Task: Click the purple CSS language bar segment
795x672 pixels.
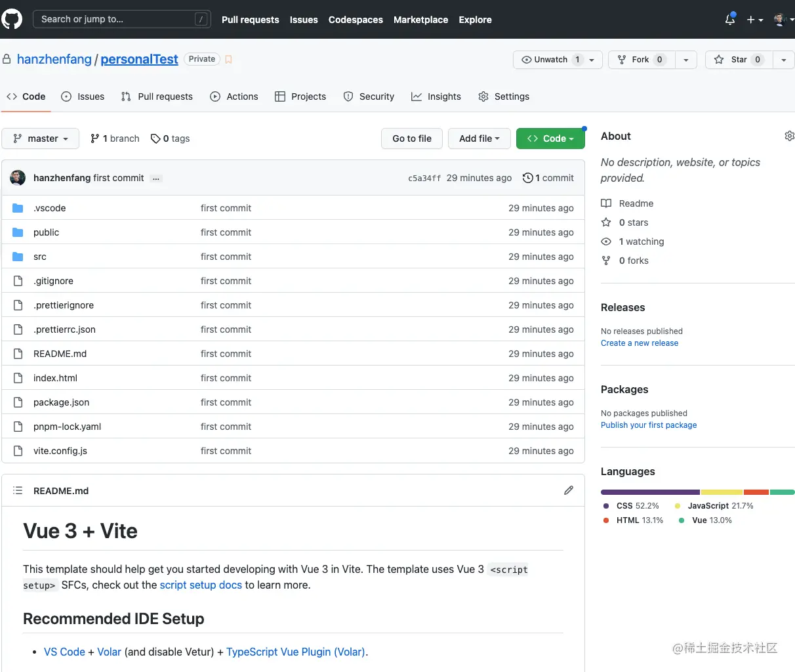Action: (x=650, y=492)
